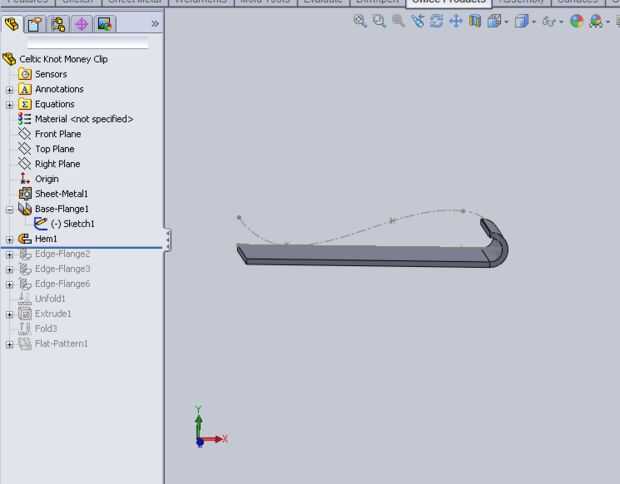The image size is (620, 484).
Task: Select the Sheet-Metal1 feature
Action: coord(61,194)
